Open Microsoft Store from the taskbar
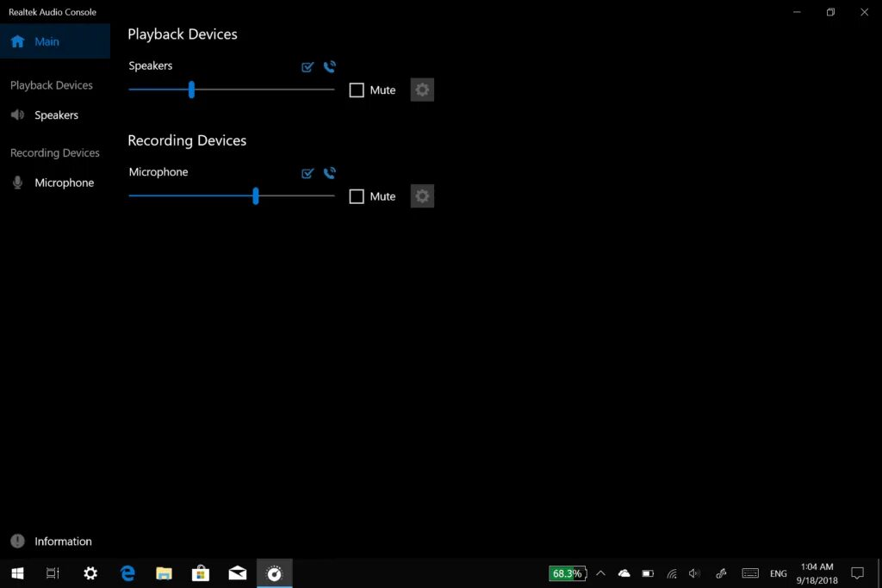The width and height of the screenshot is (882, 588). (200, 573)
